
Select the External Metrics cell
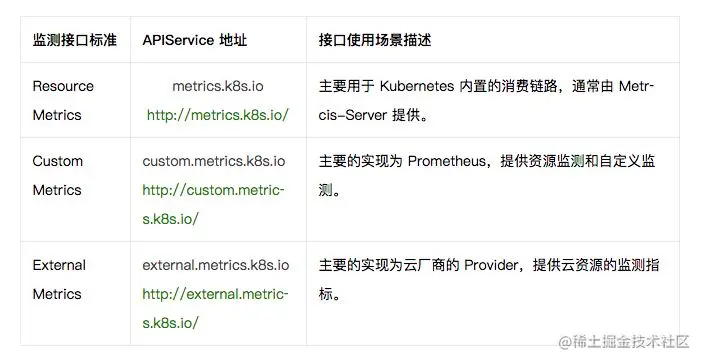tap(59, 279)
